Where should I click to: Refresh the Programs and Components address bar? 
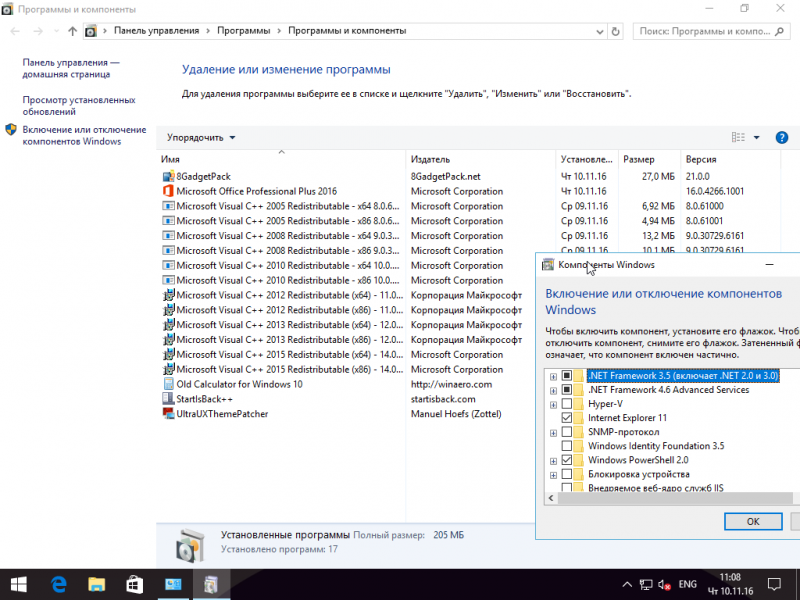click(x=616, y=31)
